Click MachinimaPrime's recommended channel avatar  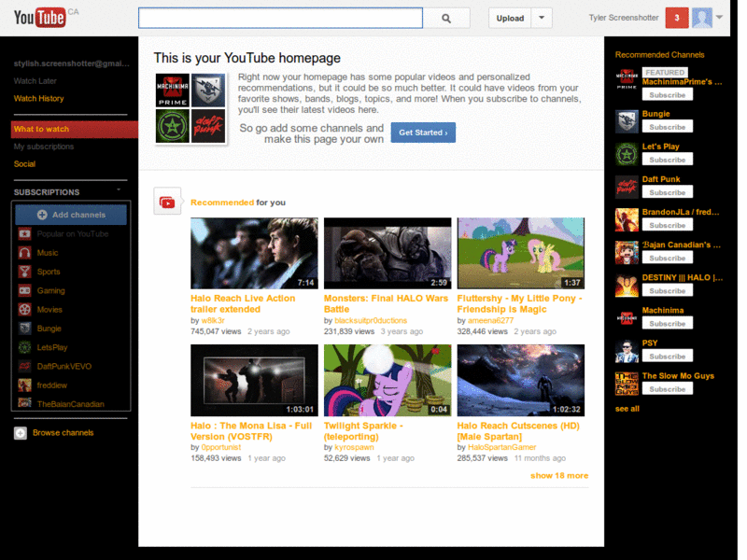tap(627, 79)
